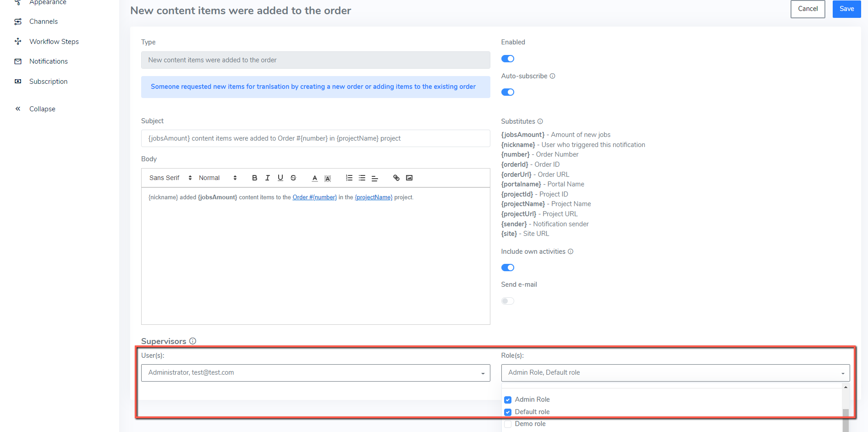
Task: Click the '{projectName} - Project Name' substitute
Action: [x=546, y=204]
